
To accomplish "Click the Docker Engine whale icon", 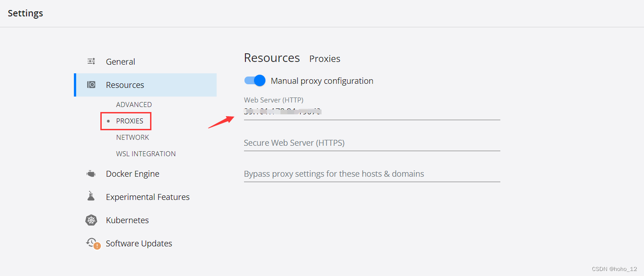I will click(x=91, y=174).
